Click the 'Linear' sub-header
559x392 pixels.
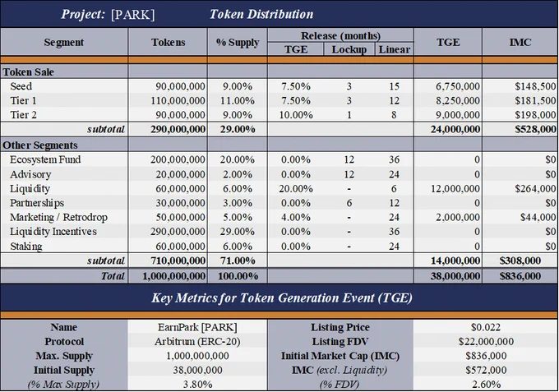[395, 49]
